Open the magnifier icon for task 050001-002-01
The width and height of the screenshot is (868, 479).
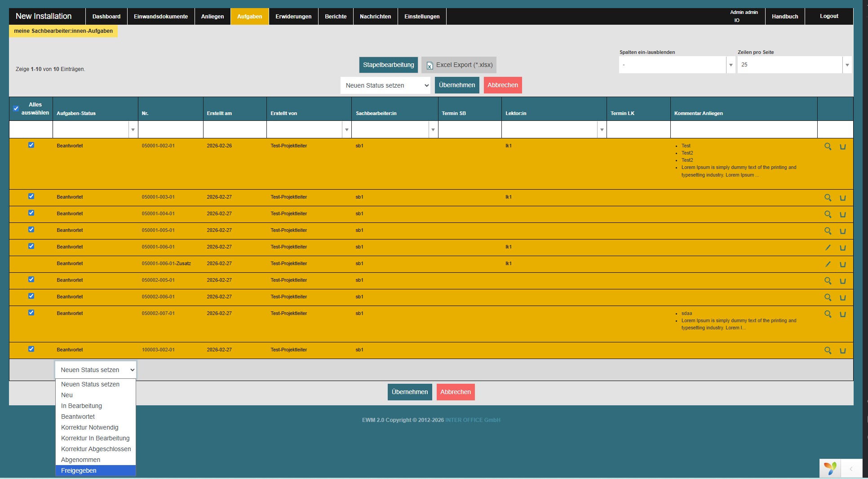(828, 146)
